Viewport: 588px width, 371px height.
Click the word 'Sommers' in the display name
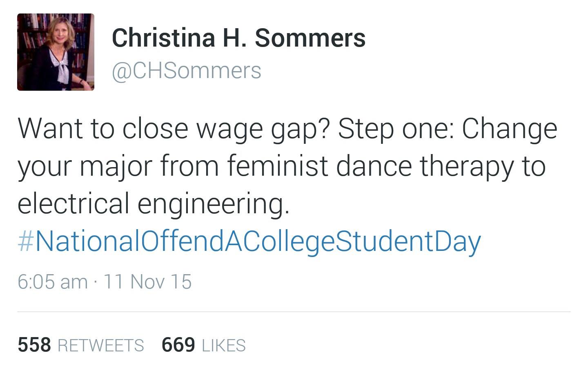click(310, 38)
